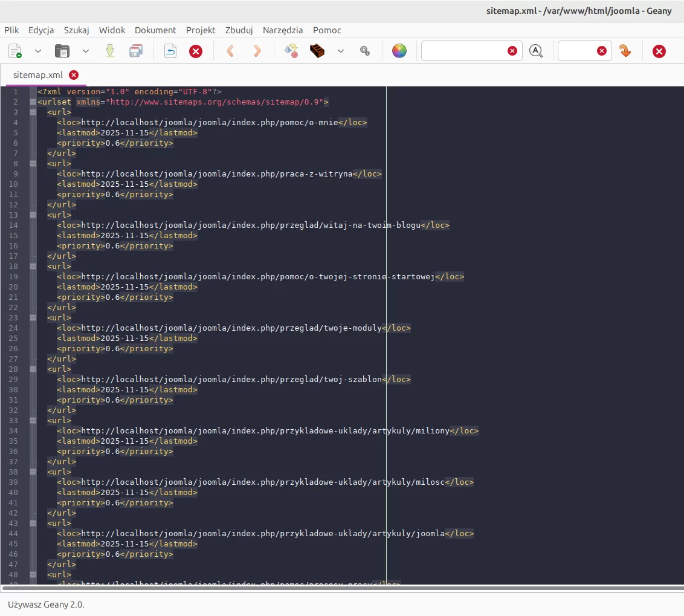Collapse the url block at line 23

(33, 317)
